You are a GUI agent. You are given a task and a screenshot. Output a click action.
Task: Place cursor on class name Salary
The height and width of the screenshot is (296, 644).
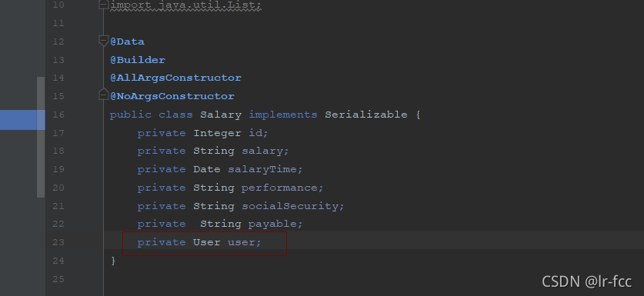pyautogui.click(x=221, y=115)
